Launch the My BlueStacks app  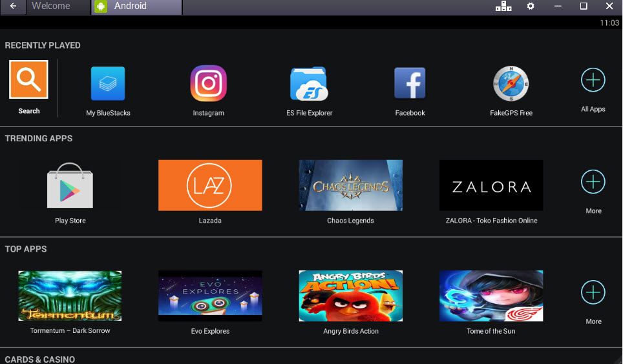coord(108,84)
